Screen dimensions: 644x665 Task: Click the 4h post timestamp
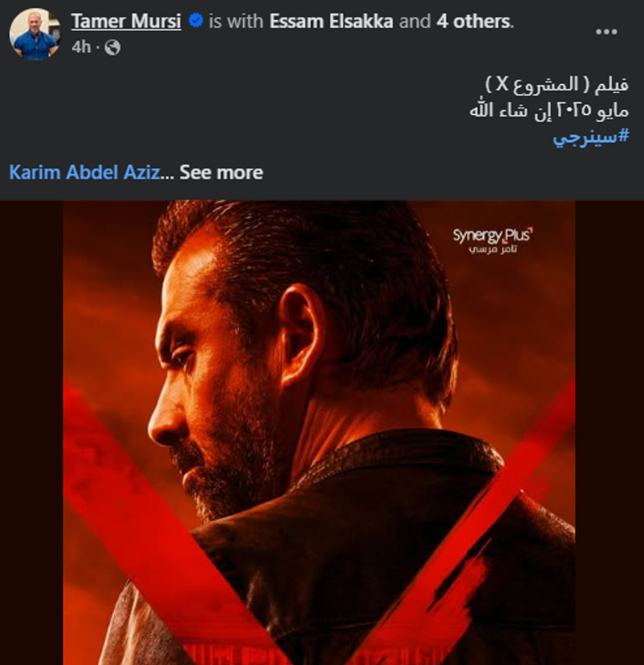point(81,47)
